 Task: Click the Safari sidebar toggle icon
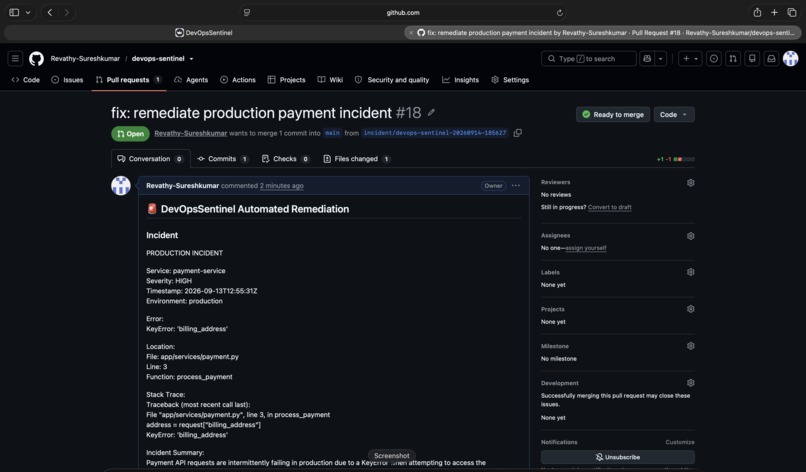(14, 12)
